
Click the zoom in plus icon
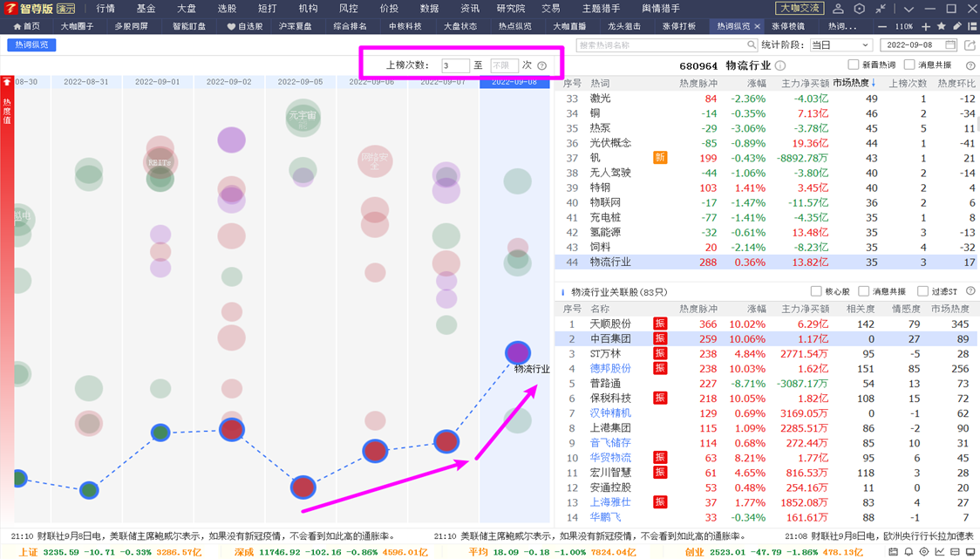(x=926, y=27)
